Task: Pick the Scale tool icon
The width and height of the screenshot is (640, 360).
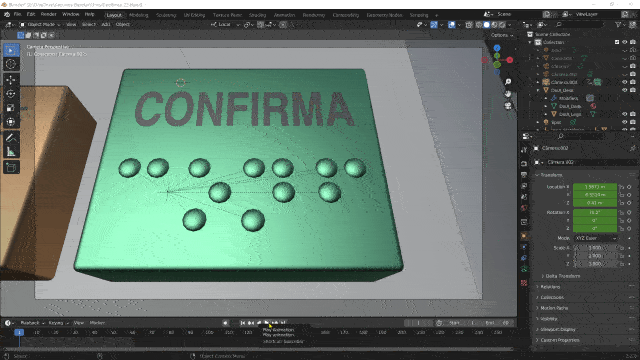Action: click(x=11, y=108)
